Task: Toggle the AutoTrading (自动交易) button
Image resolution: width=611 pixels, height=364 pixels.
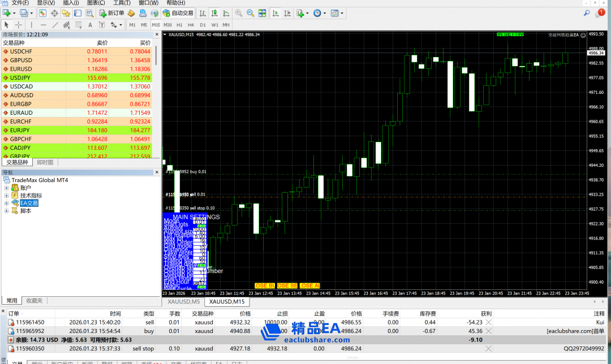Action: coord(177,13)
